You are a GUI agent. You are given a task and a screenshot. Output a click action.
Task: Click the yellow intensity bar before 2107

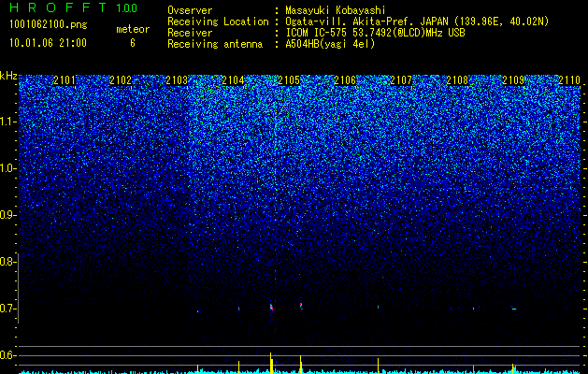tap(378, 365)
